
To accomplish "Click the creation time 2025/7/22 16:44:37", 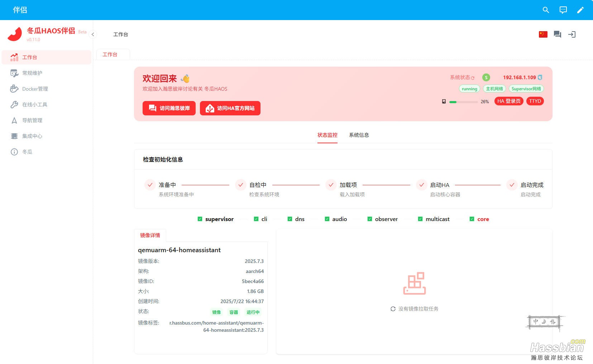I will pyautogui.click(x=242, y=301).
